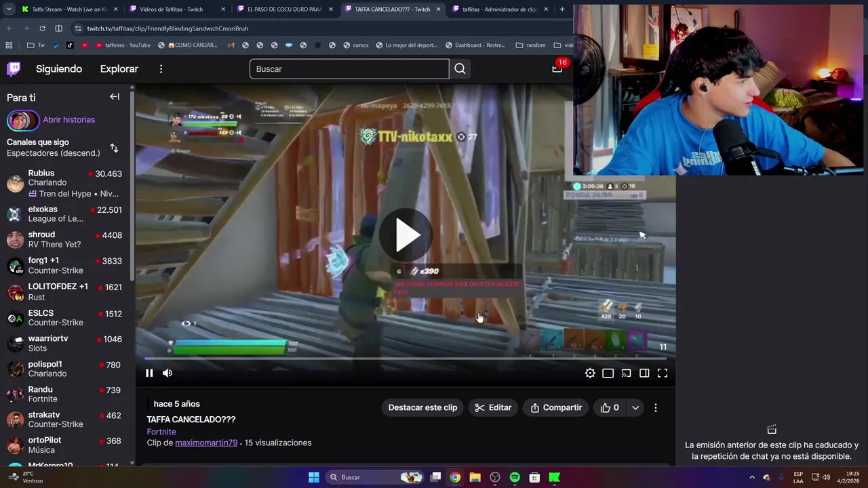Cast the clip to another device
Screen dimensions: 868x488
627,373
